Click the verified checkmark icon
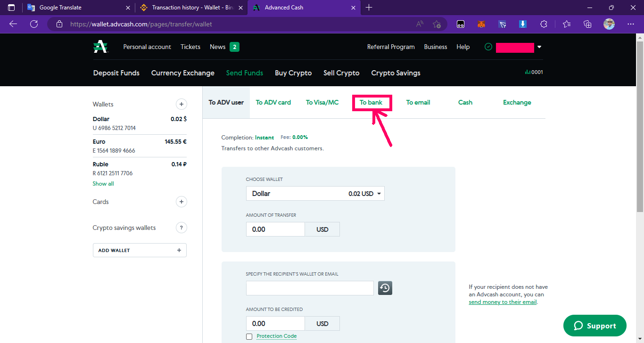This screenshot has width=644, height=343. click(488, 47)
